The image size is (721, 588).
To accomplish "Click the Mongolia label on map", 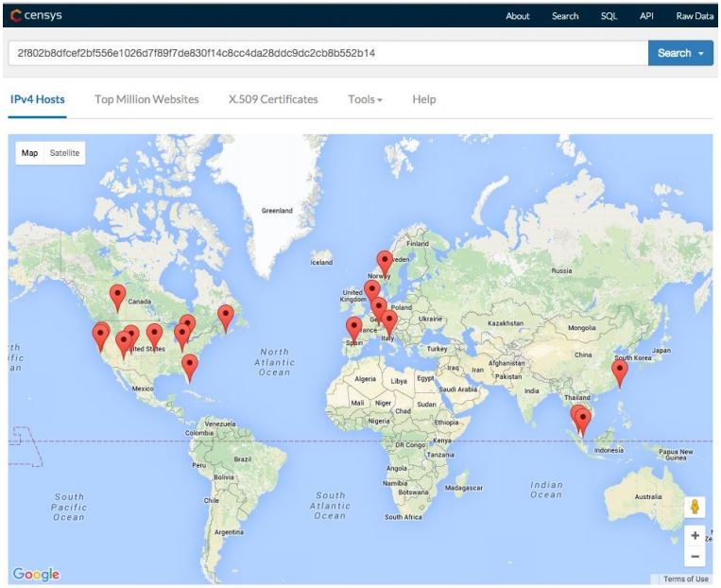I will pos(582,328).
